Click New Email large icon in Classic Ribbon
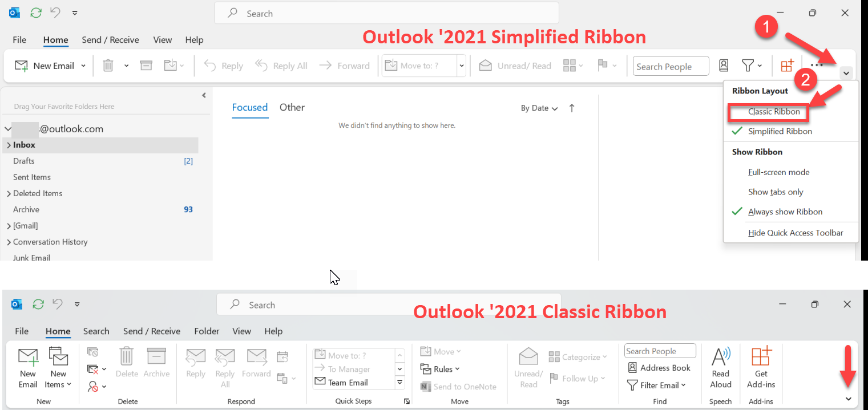868x410 pixels. pyautogui.click(x=28, y=357)
